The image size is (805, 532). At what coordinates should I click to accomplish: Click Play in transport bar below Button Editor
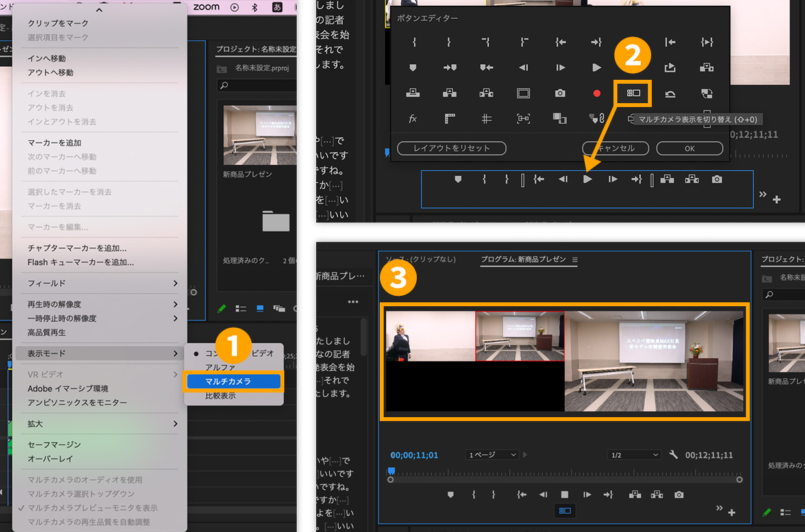pyautogui.click(x=588, y=179)
